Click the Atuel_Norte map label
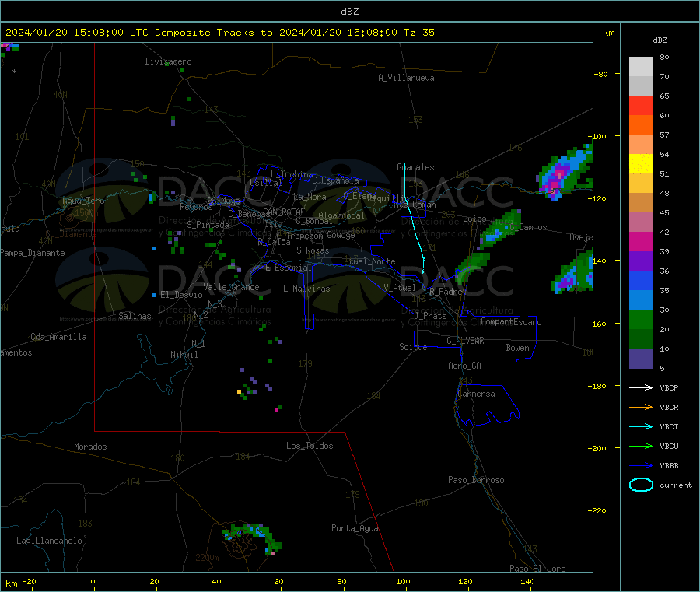The height and width of the screenshot is (592, 700). click(369, 261)
